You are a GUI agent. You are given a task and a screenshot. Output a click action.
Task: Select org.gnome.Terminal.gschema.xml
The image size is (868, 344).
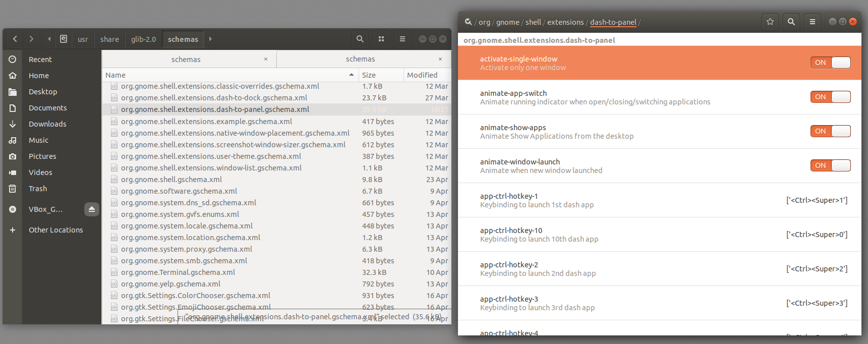pos(276,272)
